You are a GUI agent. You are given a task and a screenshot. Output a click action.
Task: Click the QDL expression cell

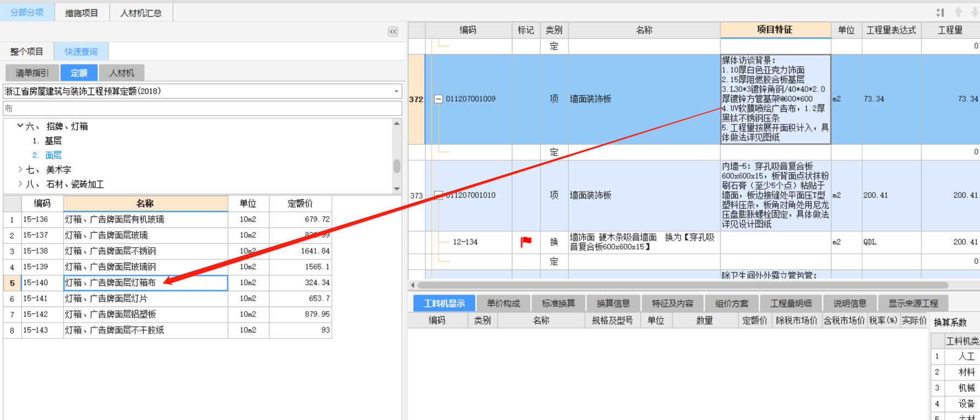[891, 242]
